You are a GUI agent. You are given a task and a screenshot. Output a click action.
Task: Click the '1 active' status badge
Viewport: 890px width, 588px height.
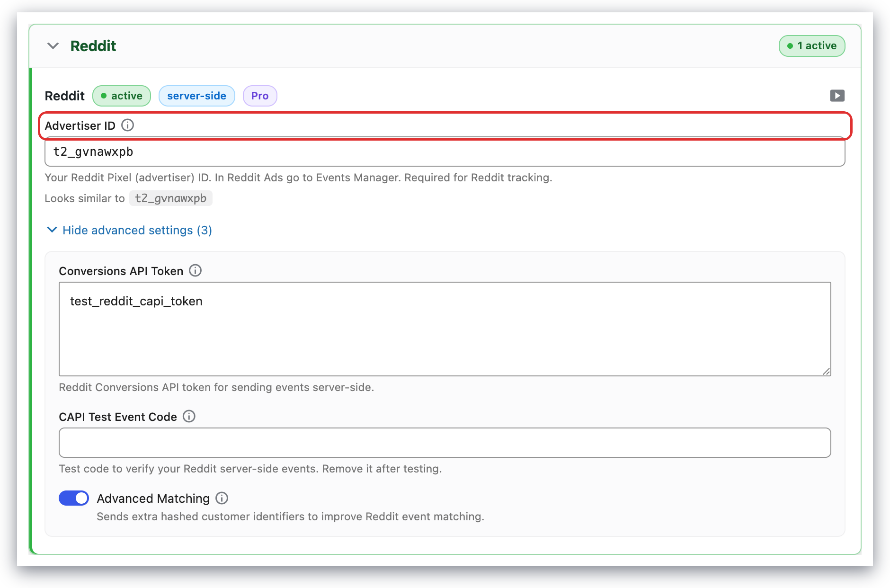tap(812, 46)
